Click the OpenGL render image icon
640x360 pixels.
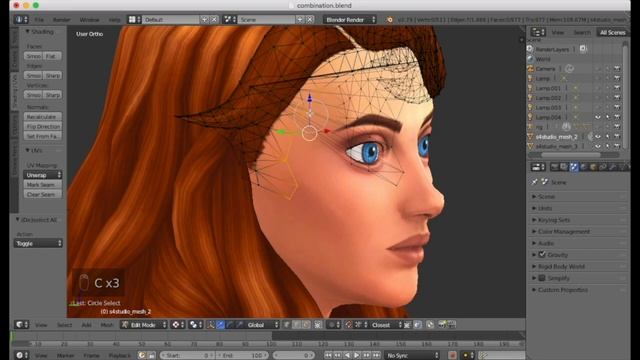(x=442, y=324)
